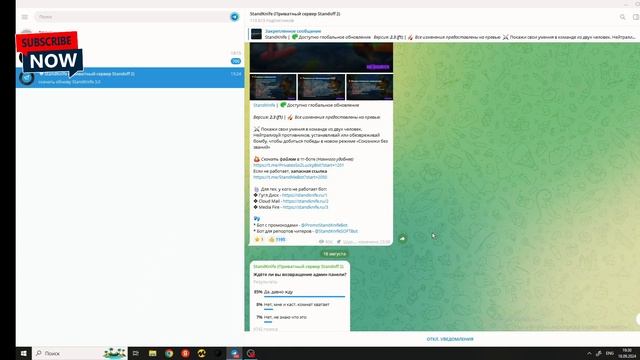Open the Telegram hamburger menu
640x360 pixels.
tap(24, 17)
